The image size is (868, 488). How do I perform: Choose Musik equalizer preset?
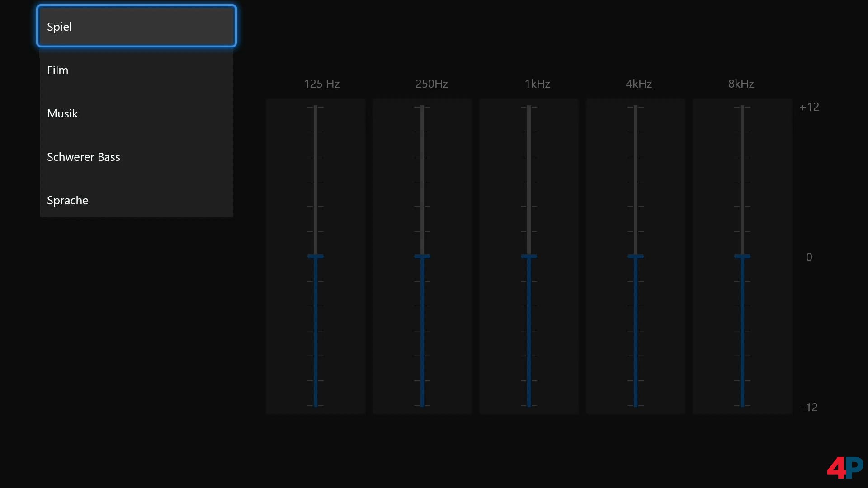pyautogui.click(x=136, y=113)
